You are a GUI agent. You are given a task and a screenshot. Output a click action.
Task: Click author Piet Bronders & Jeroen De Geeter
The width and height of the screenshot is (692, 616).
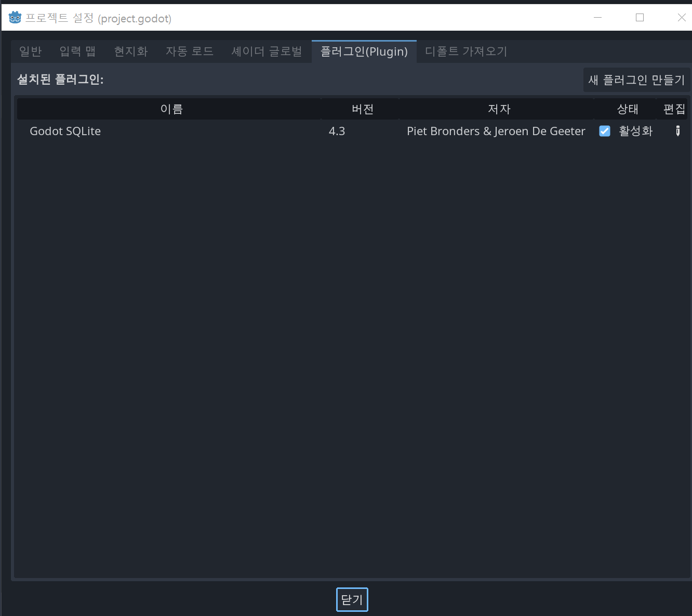(x=496, y=131)
